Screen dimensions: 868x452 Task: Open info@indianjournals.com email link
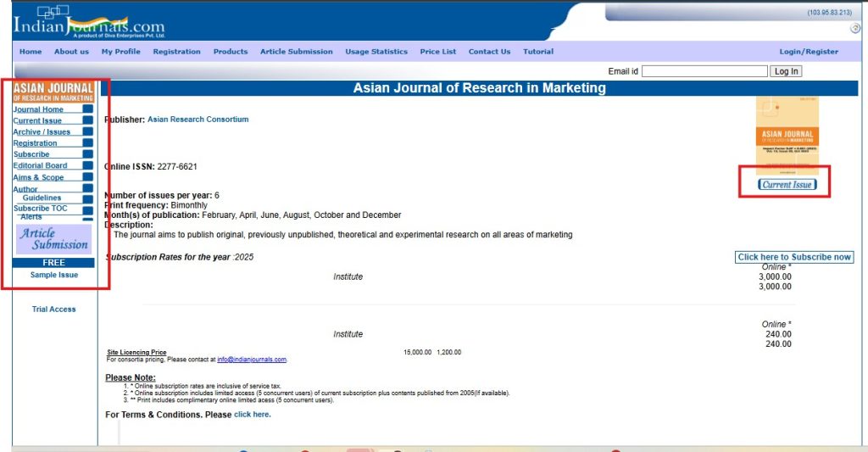coord(251,360)
